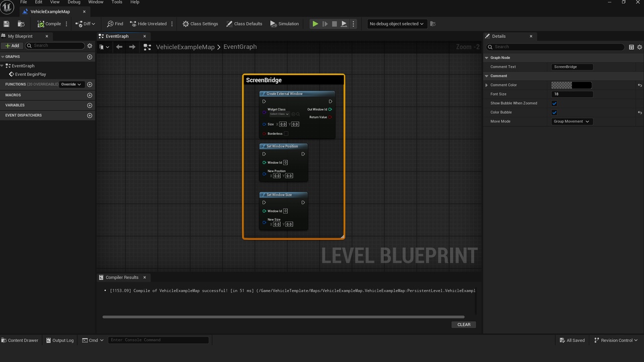Viewport: 644px width, 362px height.
Task: Click the Window Id field on Set Window Position
Action: click(285, 162)
